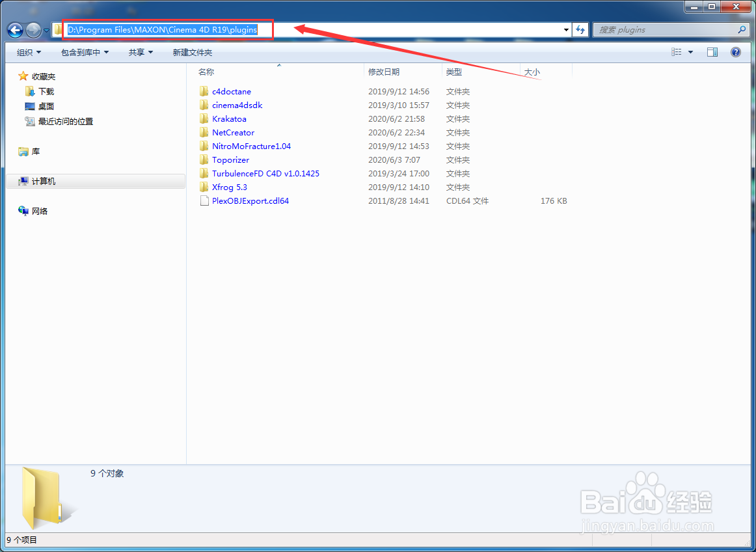Click the PlexOBJExport.cdl64 file icon

click(204, 200)
